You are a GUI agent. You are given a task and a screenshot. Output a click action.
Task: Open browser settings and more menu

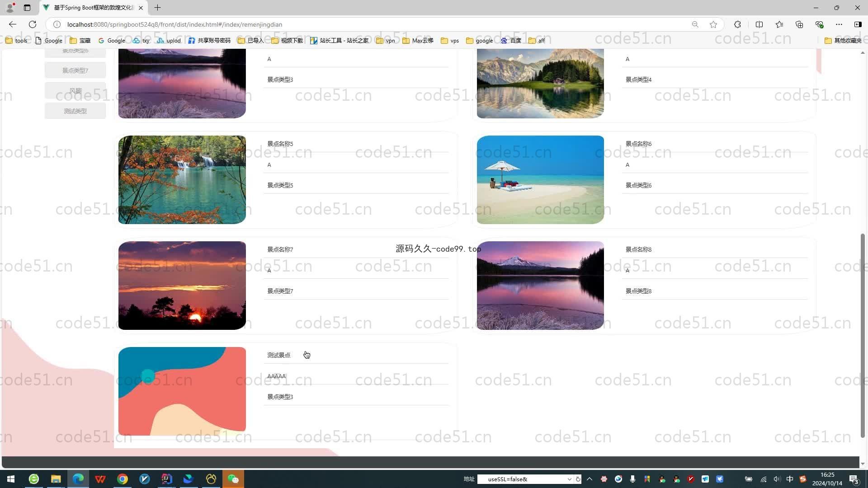tap(839, 24)
